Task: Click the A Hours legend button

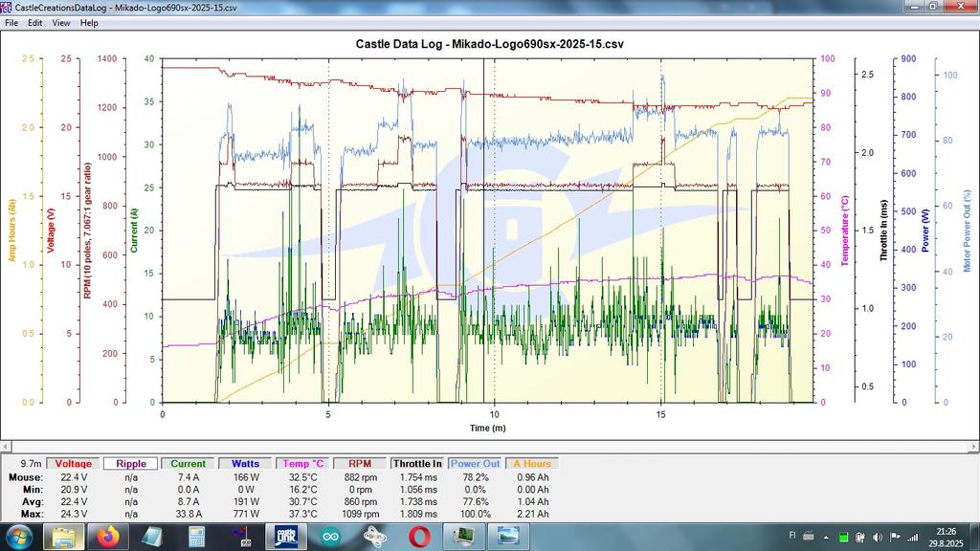Action: point(531,464)
